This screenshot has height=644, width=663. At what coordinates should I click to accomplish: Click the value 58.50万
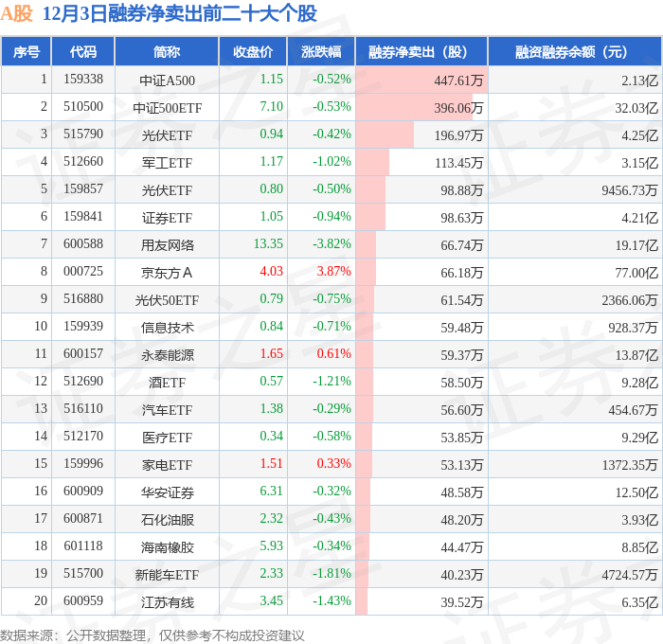462,383
